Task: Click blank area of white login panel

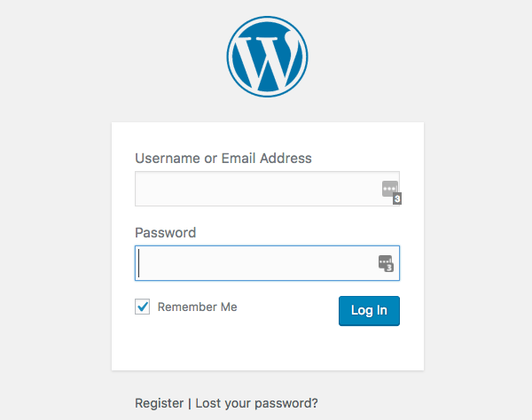Action: (266, 350)
